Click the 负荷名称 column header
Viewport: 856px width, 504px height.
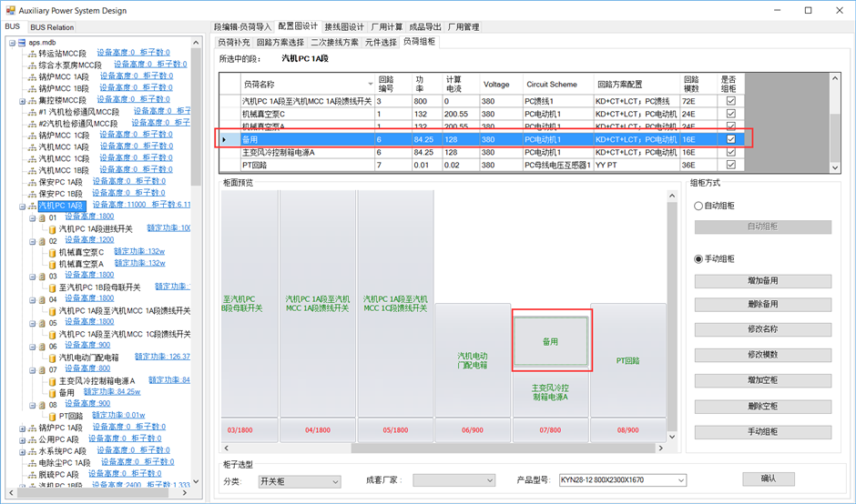tap(308, 84)
